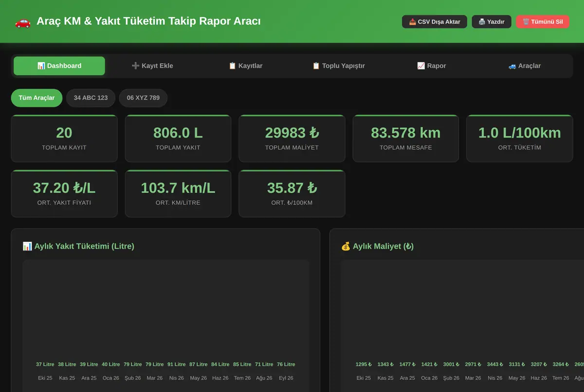This screenshot has width=584, height=392.
Task: Filter by vehicle 06 XYZ 789
Action: (x=143, y=98)
